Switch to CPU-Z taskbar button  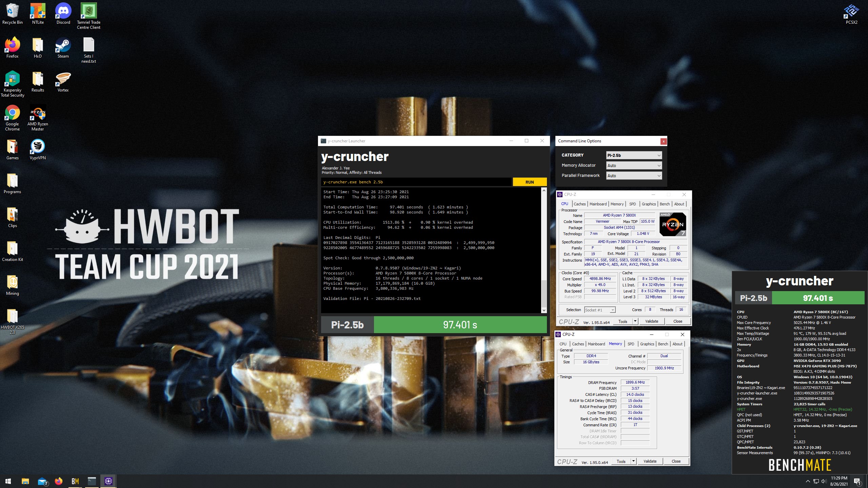[108, 481]
